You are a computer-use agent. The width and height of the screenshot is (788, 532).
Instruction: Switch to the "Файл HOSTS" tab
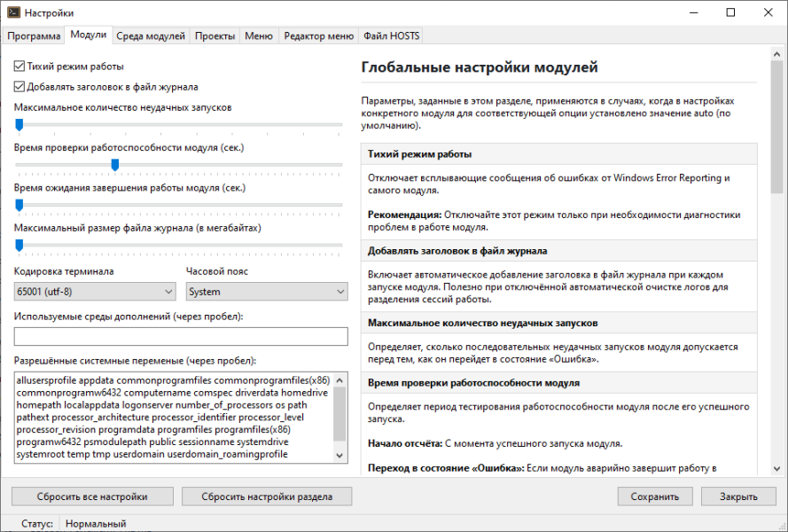click(392, 36)
